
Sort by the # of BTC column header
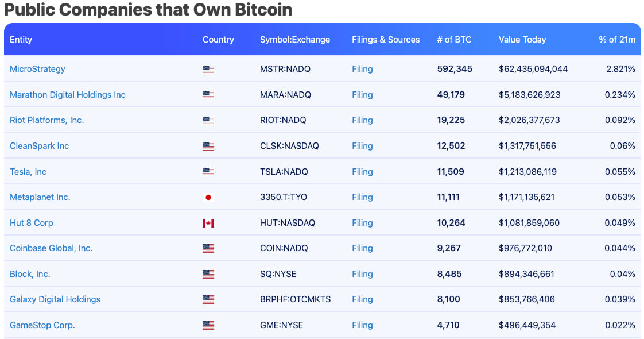pyautogui.click(x=454, y=40)
